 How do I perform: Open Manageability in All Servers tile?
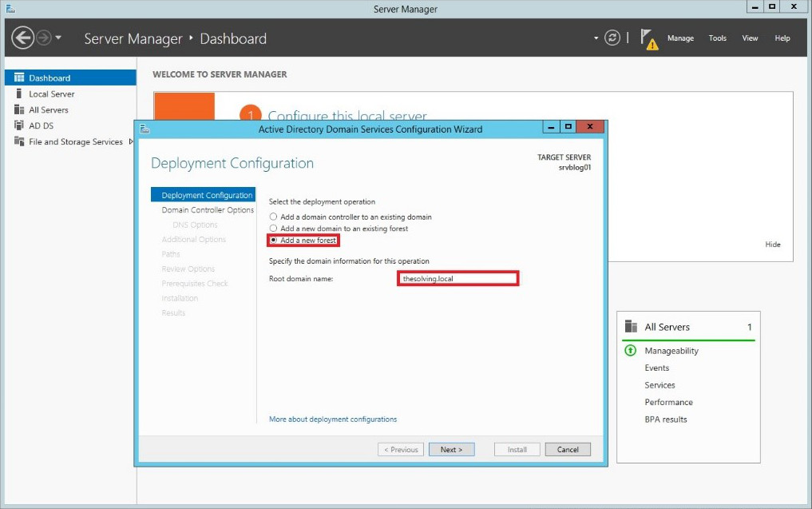(x=671, y=351)
